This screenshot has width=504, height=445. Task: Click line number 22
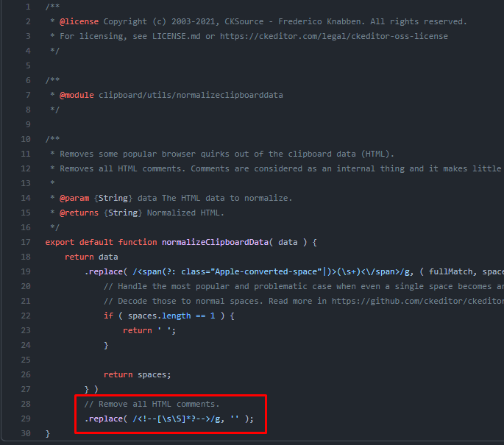[x=26, y=316]
